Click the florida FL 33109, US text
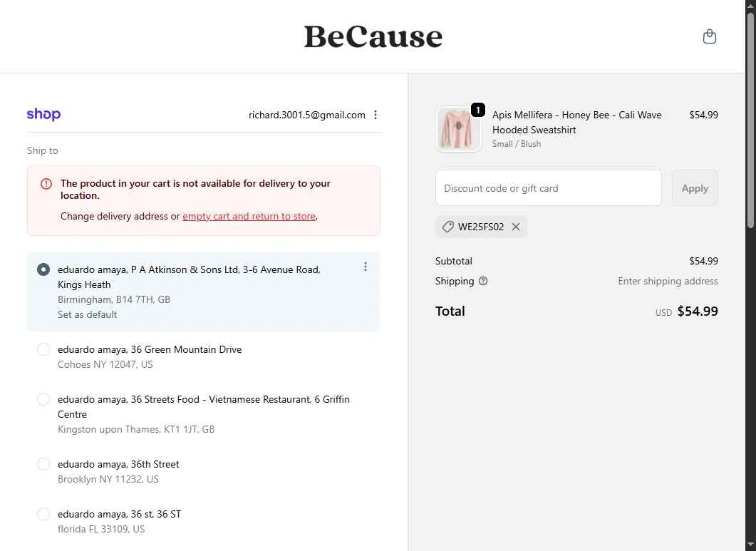 point(101,529)
